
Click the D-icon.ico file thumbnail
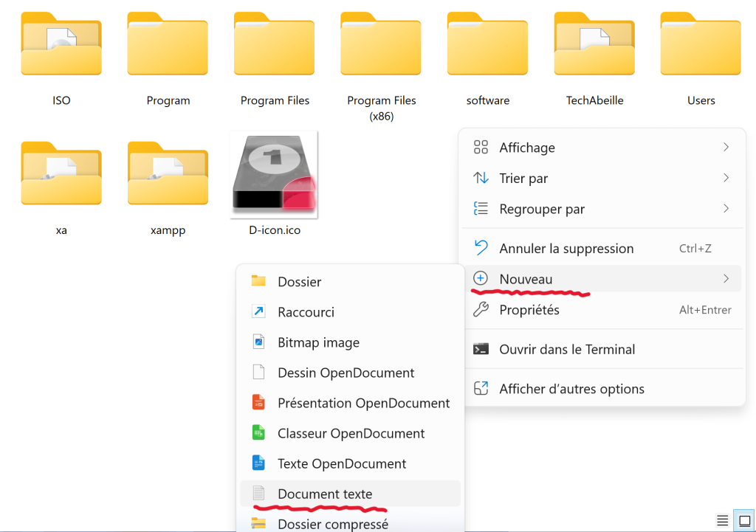click(x=274, y=176)
